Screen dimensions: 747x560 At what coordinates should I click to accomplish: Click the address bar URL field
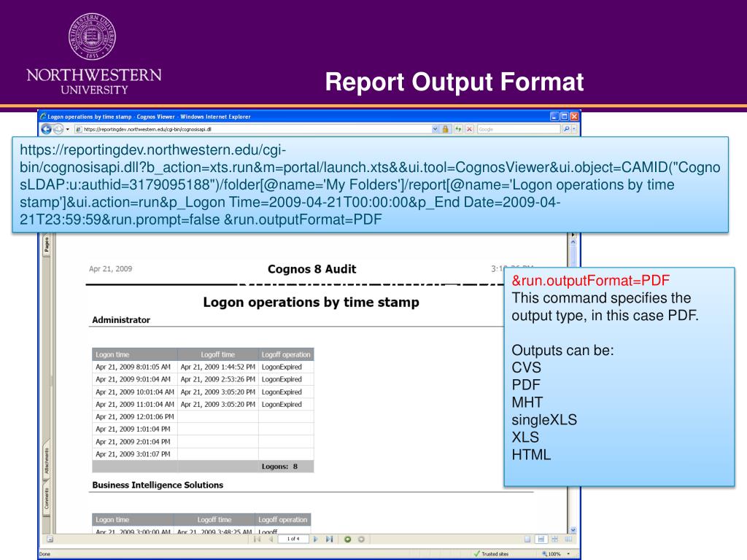[253, 129]
